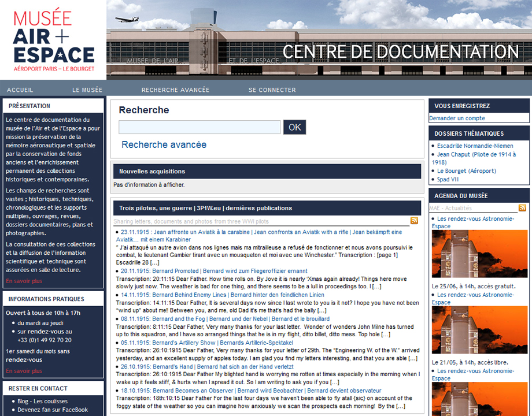The width and height of the screenshot is (532, 416).
Task: Select Se Connecter in the navigation bar
Action: click(x=272, y=90)
